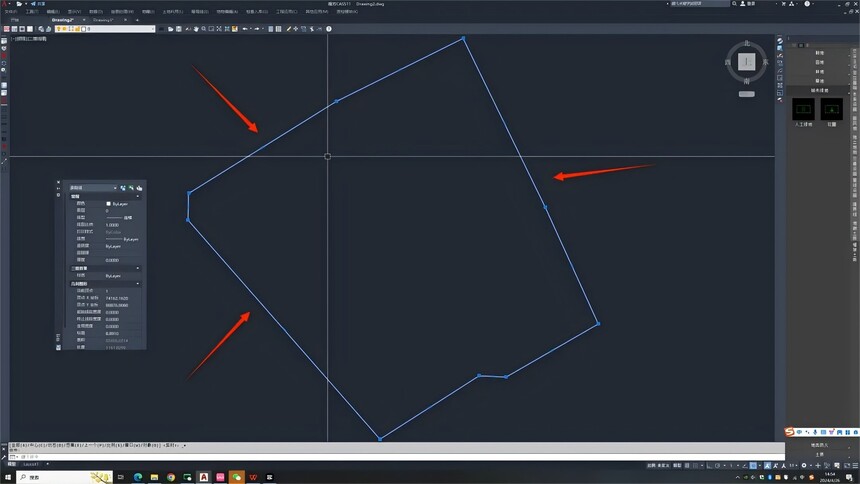Viewport: 860px width, 484px height.
Task: Toggle snap mode in status bar
Action: (x=695, y=465)
